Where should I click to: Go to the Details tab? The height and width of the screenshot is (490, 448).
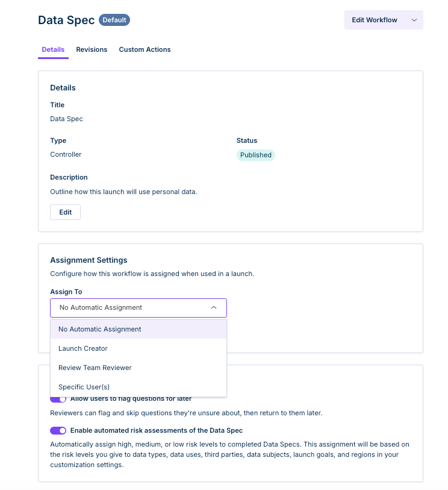click(x=53, y=49)
